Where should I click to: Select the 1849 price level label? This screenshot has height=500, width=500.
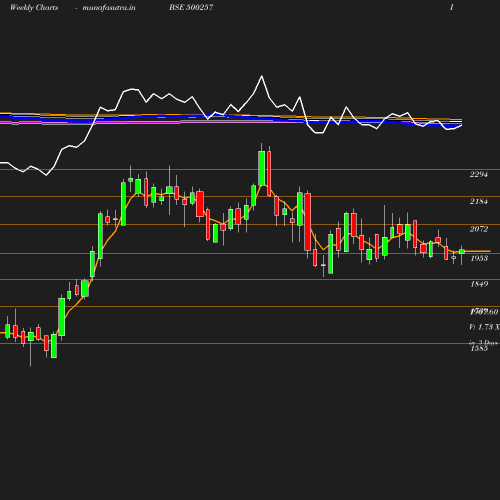point(479,284)
